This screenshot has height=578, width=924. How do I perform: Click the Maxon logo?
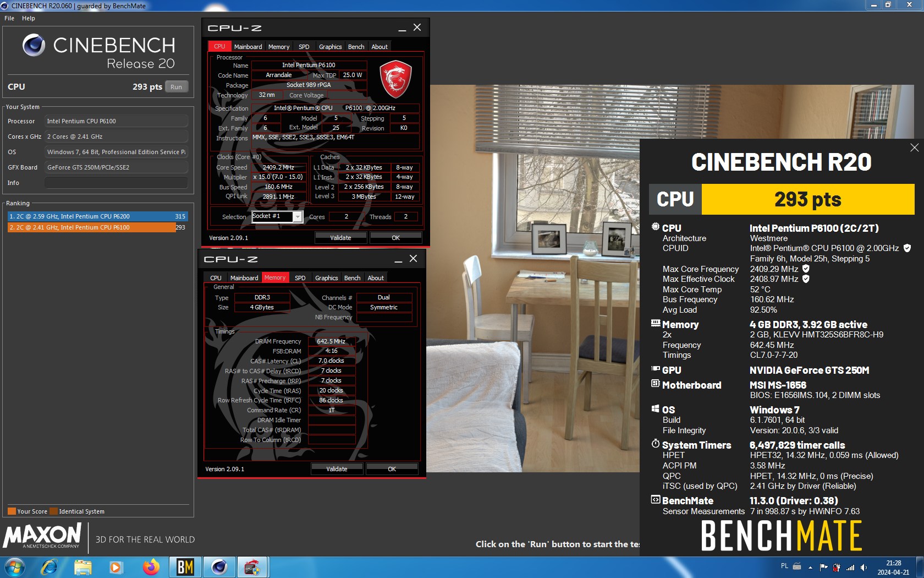(42, 536)
